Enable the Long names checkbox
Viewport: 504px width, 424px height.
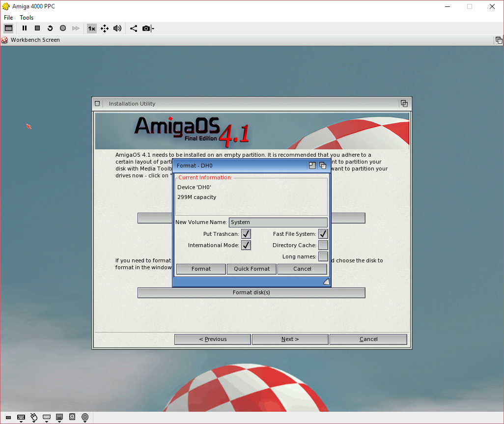[323, 256]
